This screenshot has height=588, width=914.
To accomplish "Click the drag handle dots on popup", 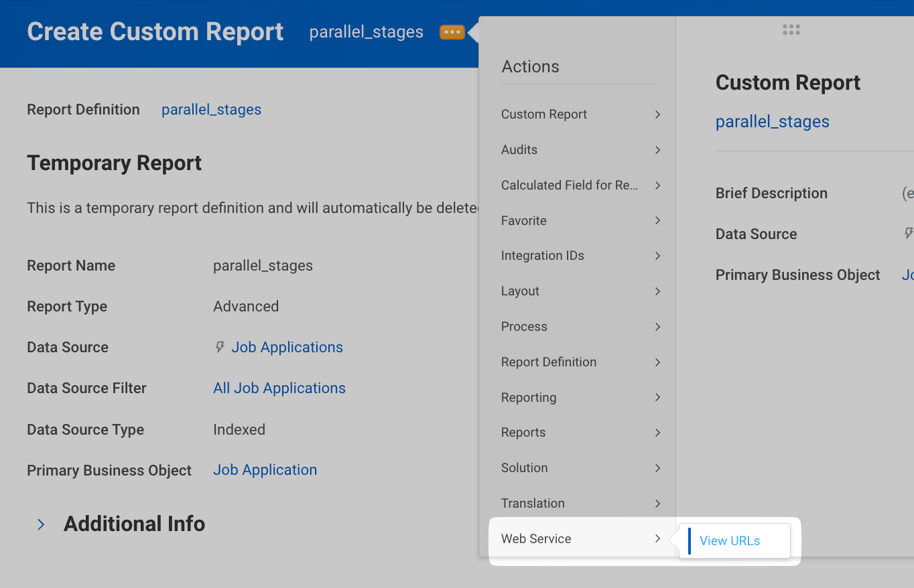I will (791, 30).
